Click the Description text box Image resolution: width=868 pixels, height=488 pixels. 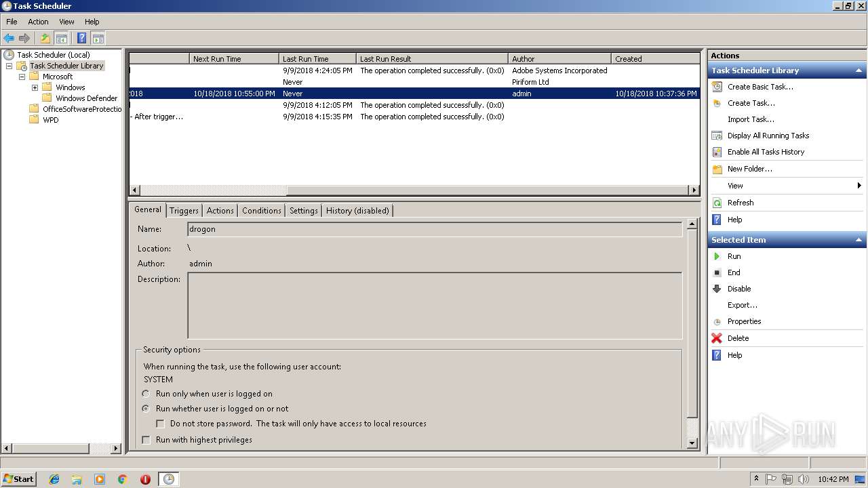click(x=435, y=306)
